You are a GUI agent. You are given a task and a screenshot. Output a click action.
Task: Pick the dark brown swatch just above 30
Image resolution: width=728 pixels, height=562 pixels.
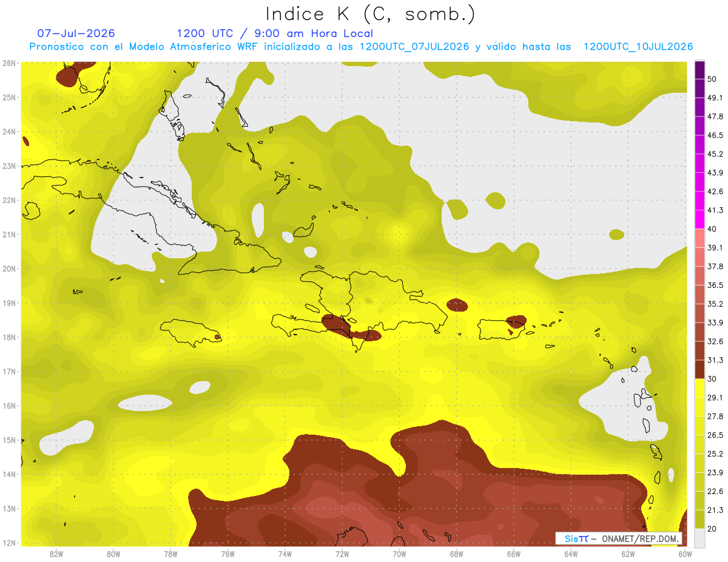[699, 369]
